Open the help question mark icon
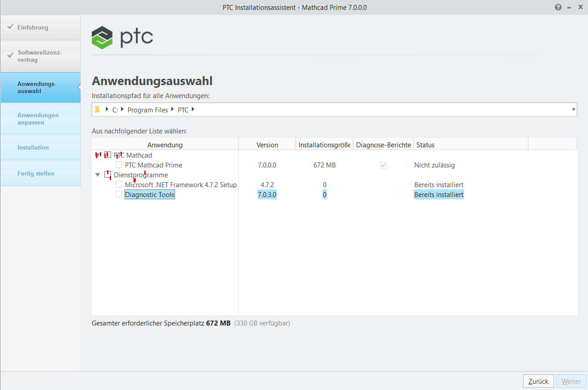 click(558, 8)
